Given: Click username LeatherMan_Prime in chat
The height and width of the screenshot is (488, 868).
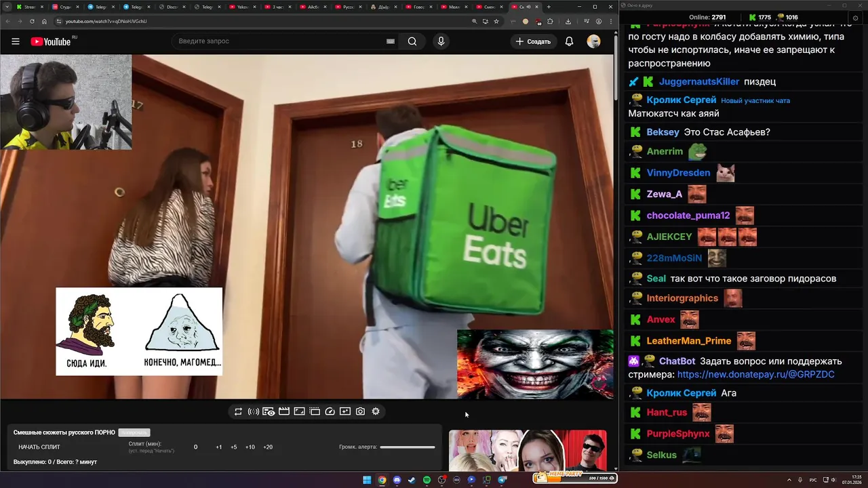Looking at the screenshot, I should (689, 341).
